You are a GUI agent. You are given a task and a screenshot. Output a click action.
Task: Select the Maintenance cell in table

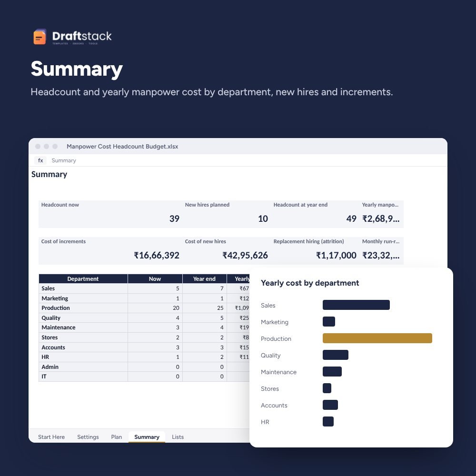click(x=83, y=327)
